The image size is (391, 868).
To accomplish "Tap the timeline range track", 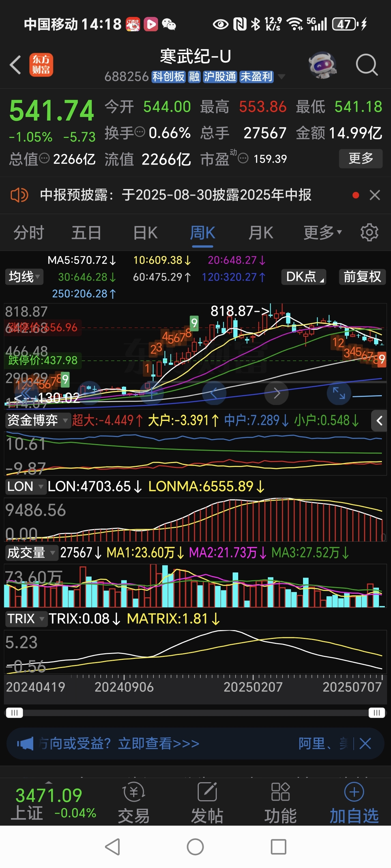I will [x=195, y=713].
